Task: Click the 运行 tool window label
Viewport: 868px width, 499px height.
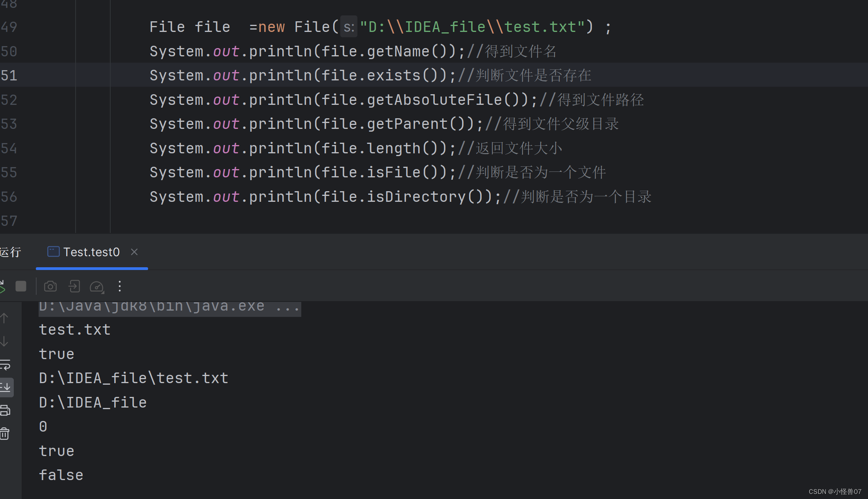Action: (x=10, y=252)
